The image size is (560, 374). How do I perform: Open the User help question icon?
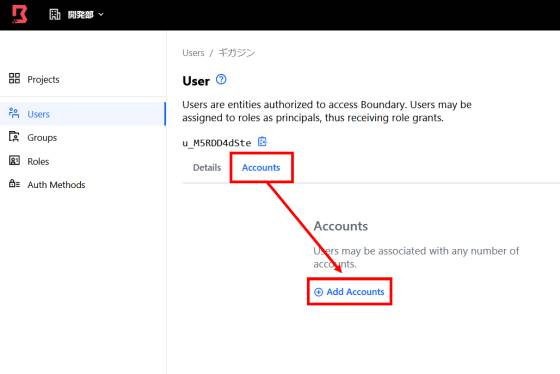221,79
